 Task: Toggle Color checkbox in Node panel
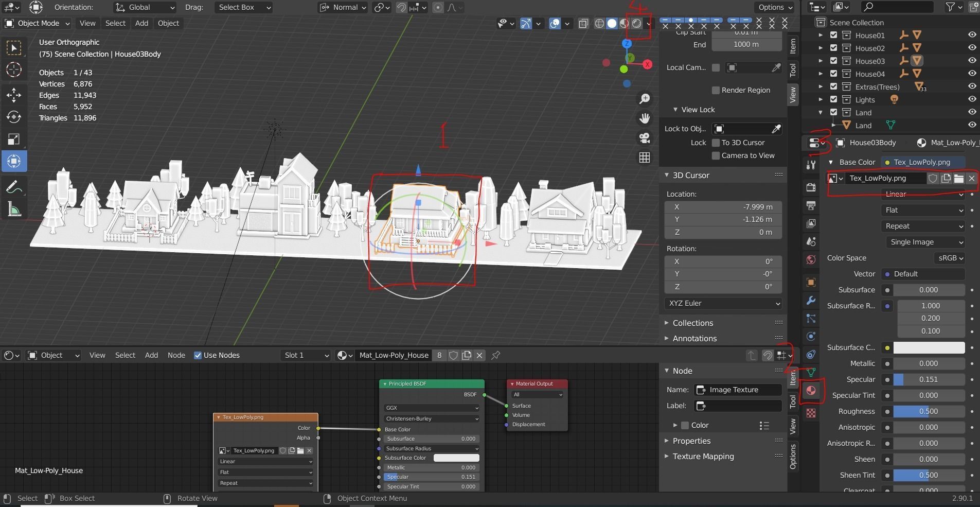(685, 425)
